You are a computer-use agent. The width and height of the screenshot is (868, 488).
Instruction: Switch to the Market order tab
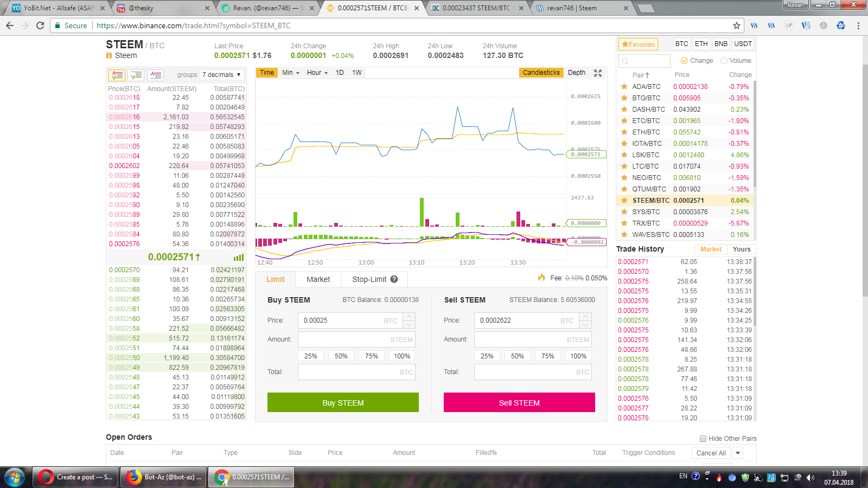(x=318, y=279)
